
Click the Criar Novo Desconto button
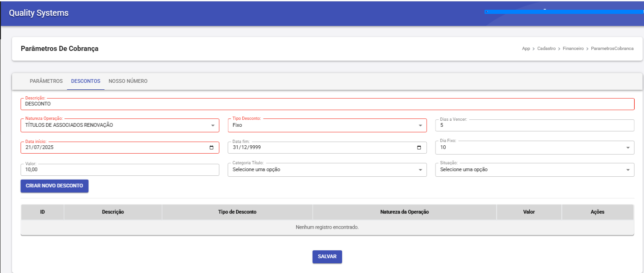(55, 186)
